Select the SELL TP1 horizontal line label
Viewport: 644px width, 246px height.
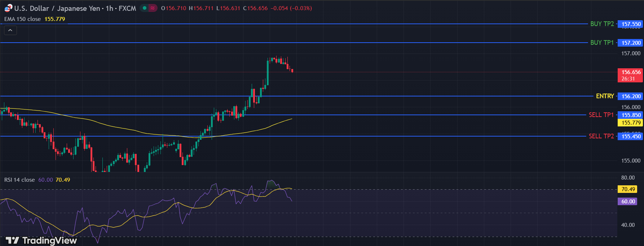(601, 115)
